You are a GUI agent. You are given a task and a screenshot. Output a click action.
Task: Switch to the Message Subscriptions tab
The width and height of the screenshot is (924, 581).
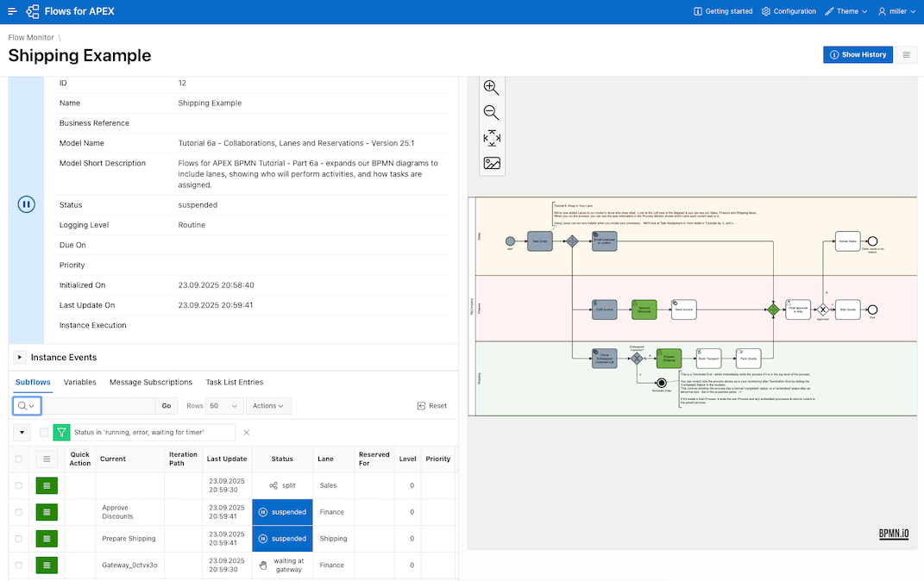pyautogui.click(x=150, y=382)
